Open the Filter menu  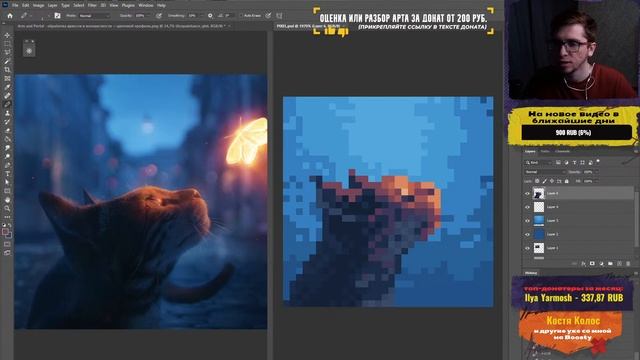coord(92,5)
